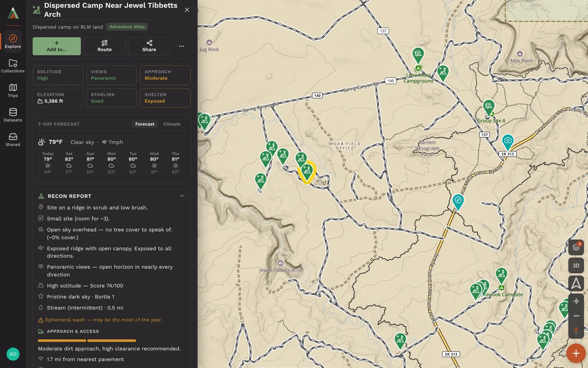Click the Jug Rock map marker
The width and height of the screenshot is (588, 368).
pyautogui.click(x=209, y=42)
